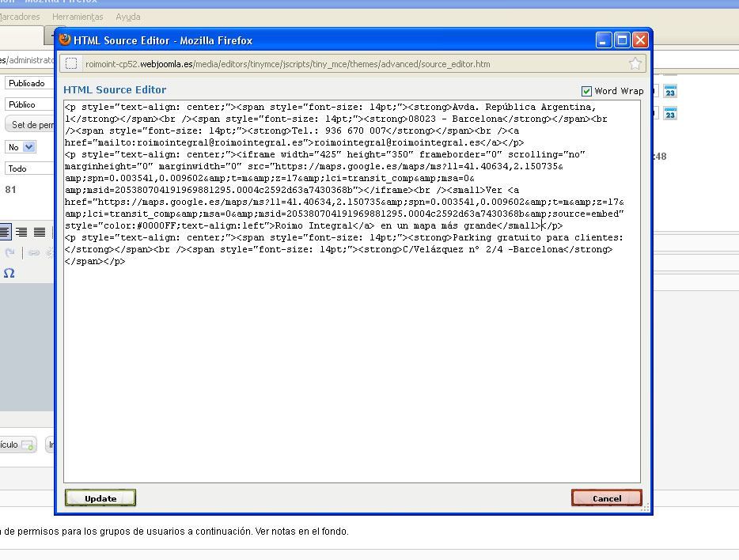Open the Publicado state dropdown in the background page

(x=29, y=83)
